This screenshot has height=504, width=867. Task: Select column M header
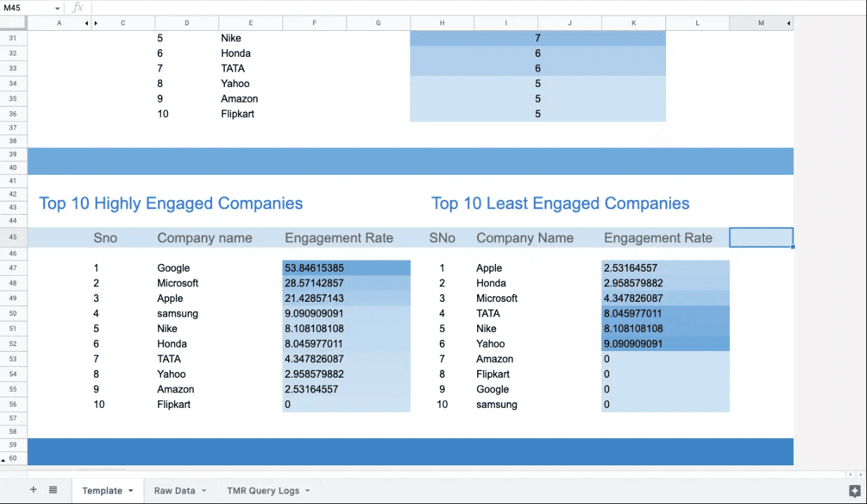click(x=762, y=23)
